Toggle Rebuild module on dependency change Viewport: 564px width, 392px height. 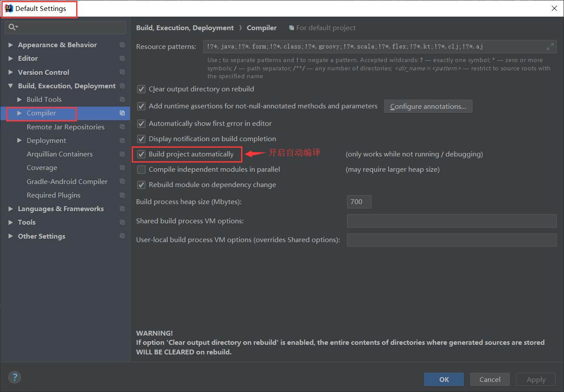click(x=141, y=185)
